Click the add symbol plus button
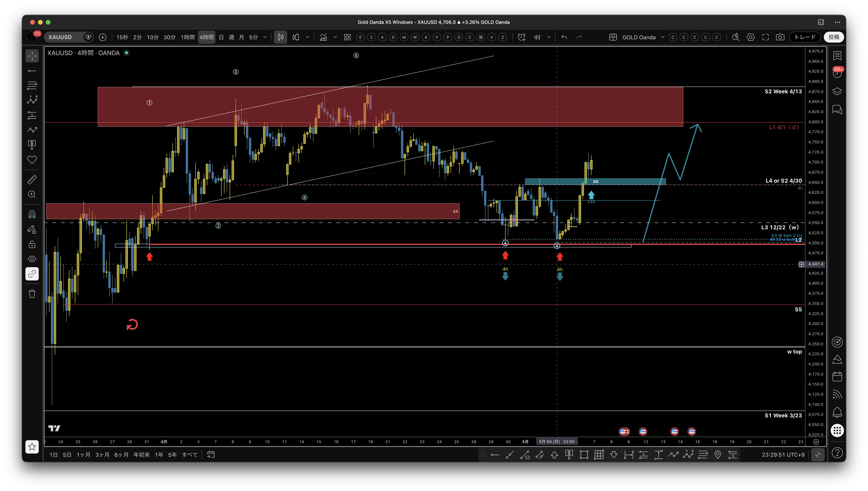Image resolution: width=868 pixels, height=491 pixels. click(103, 37)
